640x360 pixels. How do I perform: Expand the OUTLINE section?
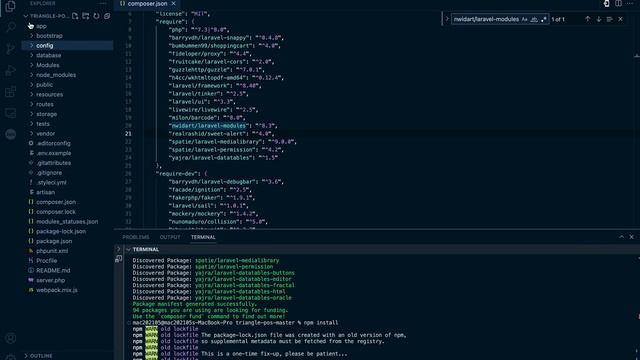[41, 356]
